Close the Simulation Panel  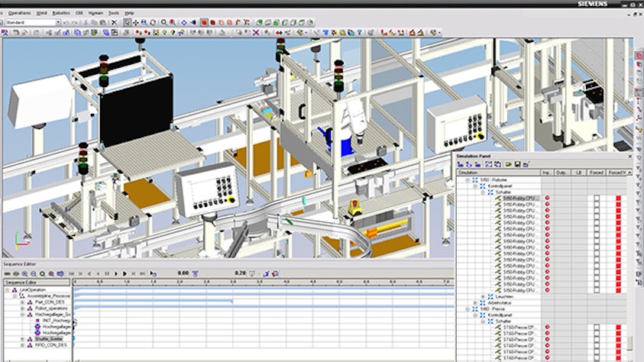tap(630, 156)
